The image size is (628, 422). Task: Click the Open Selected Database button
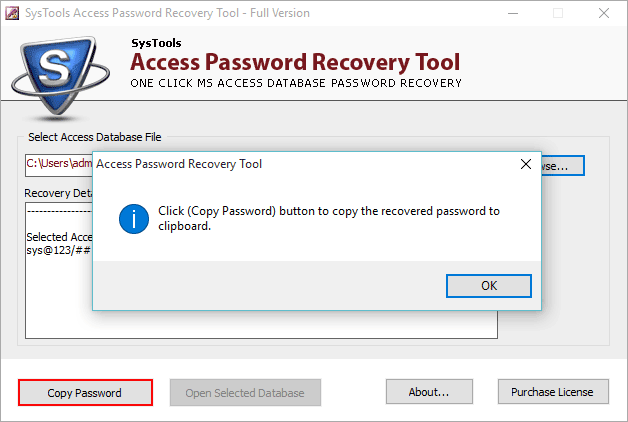[x=245, y=392]
